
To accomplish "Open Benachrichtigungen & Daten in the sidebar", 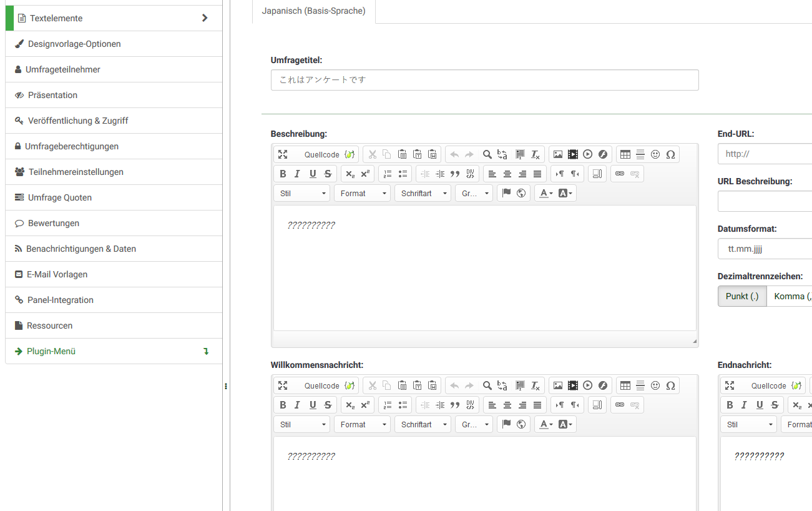I will coord(114,249).
